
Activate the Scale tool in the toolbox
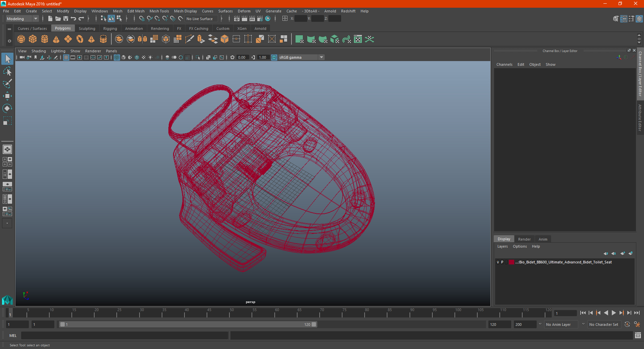7,121
